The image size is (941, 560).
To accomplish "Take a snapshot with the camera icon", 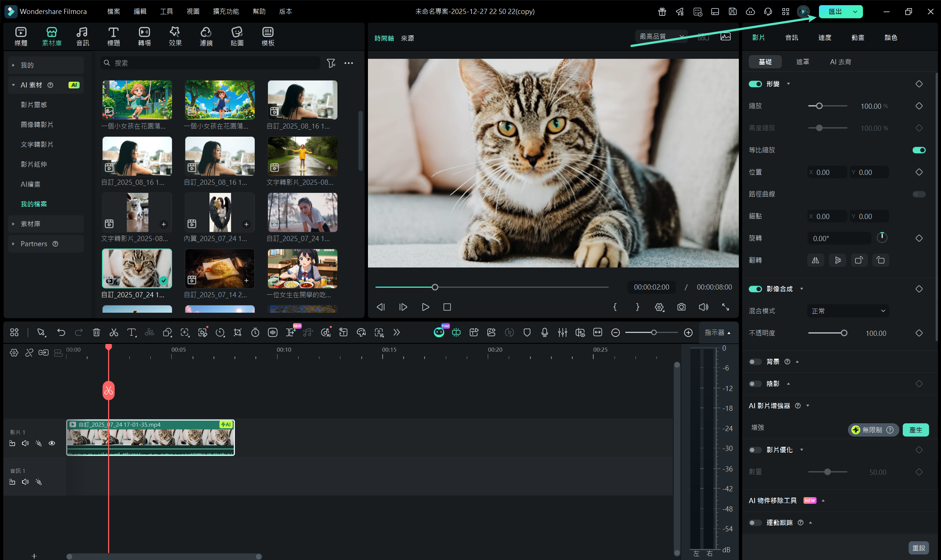I will coord(681,307).
